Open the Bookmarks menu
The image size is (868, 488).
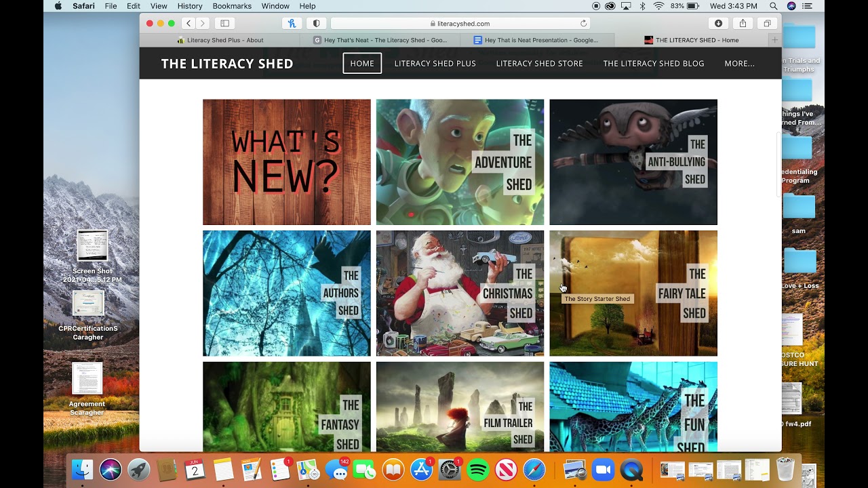pyautogui.click(x=232, y=6)
